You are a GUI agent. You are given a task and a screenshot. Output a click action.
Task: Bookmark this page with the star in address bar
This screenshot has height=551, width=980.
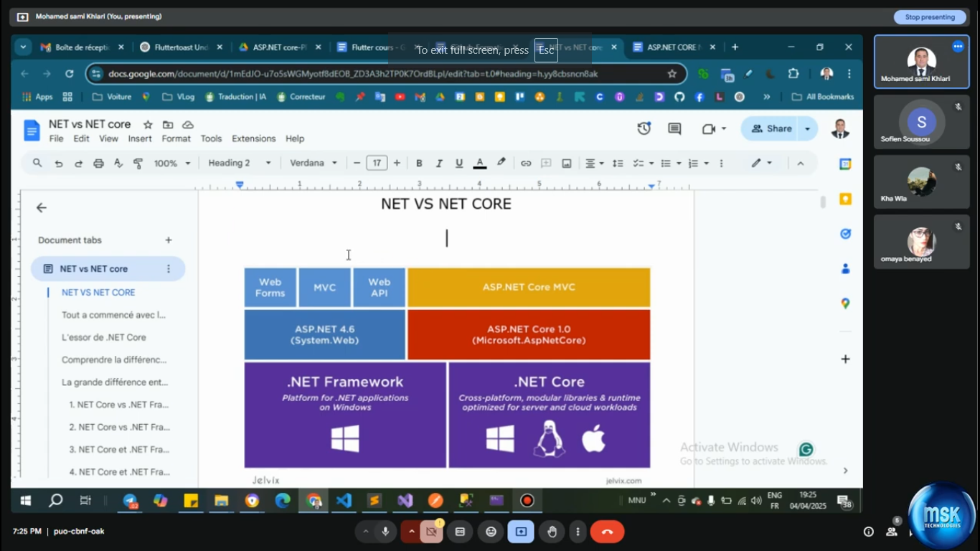click(672, 74)
